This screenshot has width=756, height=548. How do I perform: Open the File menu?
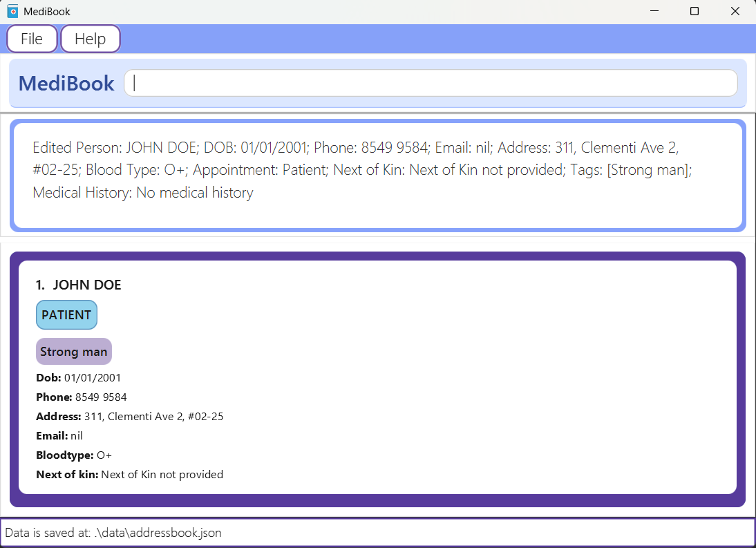32,39
